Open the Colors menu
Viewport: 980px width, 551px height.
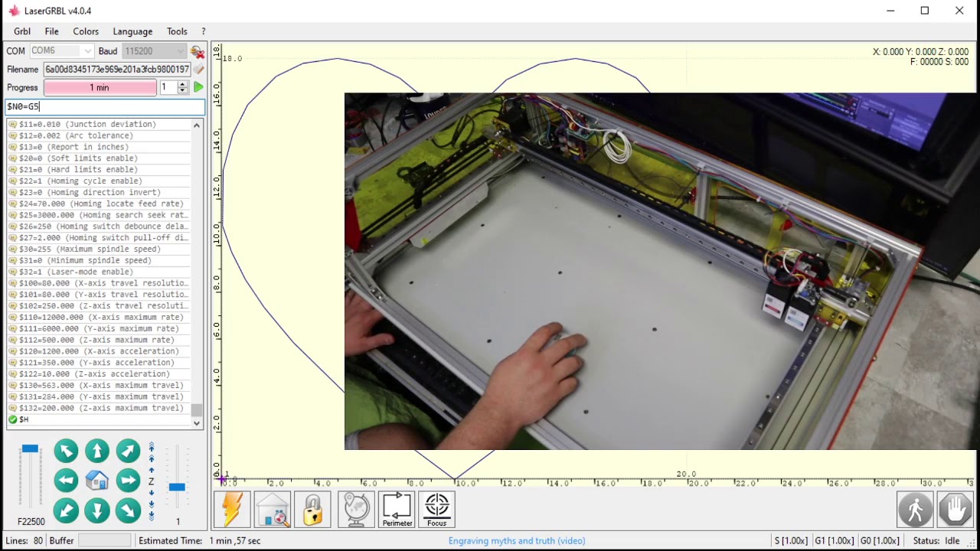click(x=86, y=31)
